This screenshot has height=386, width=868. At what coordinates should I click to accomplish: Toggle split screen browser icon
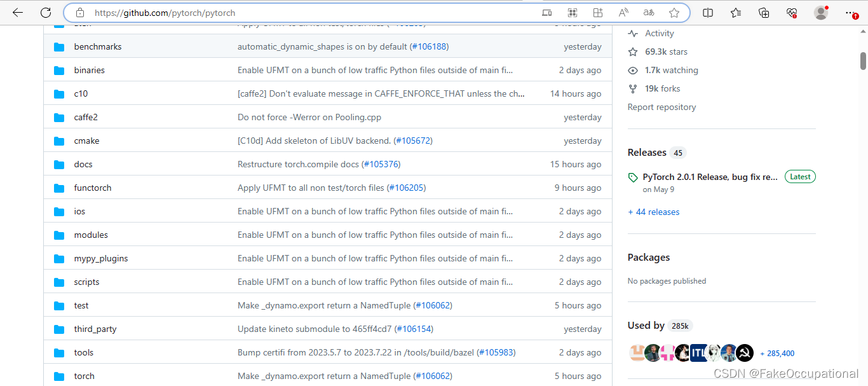tap(708, 13)
